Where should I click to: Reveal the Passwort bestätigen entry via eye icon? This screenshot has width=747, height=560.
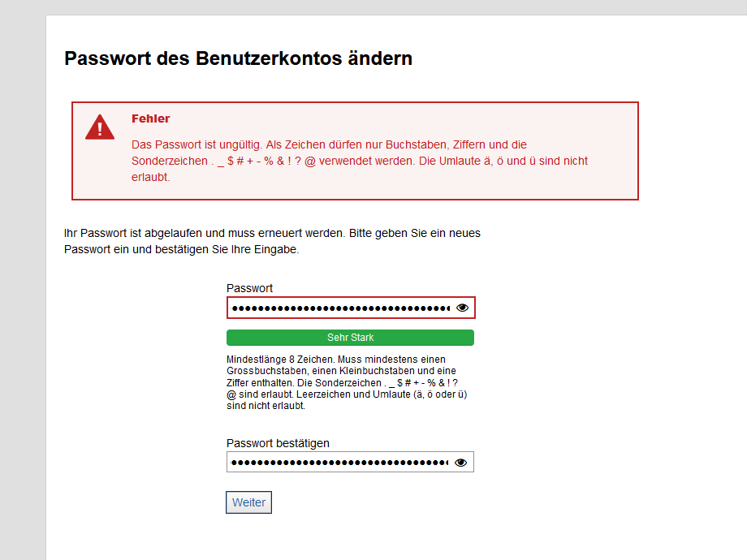(x=460, y=463)
